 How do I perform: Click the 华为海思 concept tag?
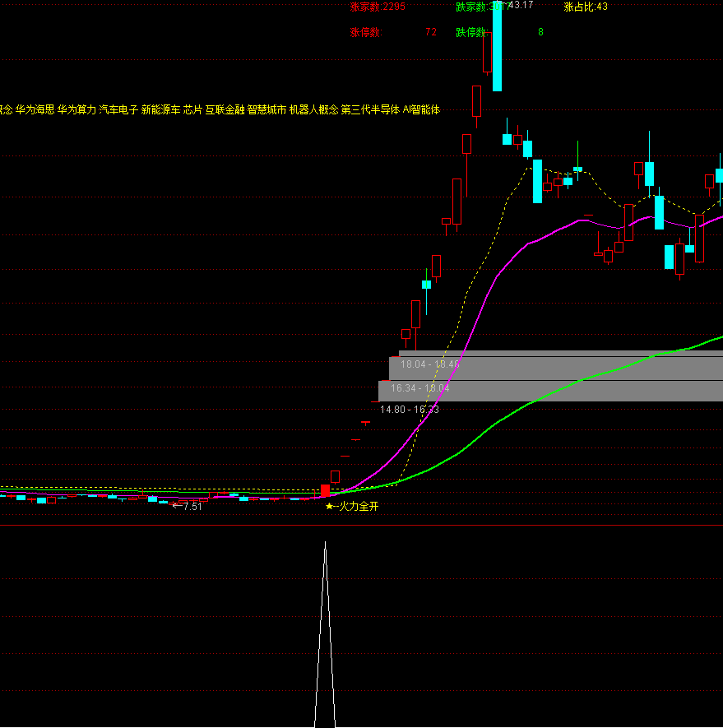(x=35, y=109)
